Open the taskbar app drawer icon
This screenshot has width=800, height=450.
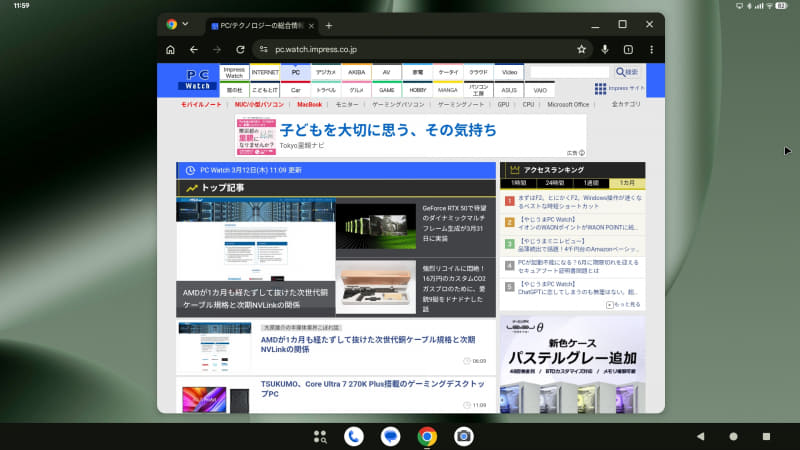pyautogui.click(x=320, y=437)
